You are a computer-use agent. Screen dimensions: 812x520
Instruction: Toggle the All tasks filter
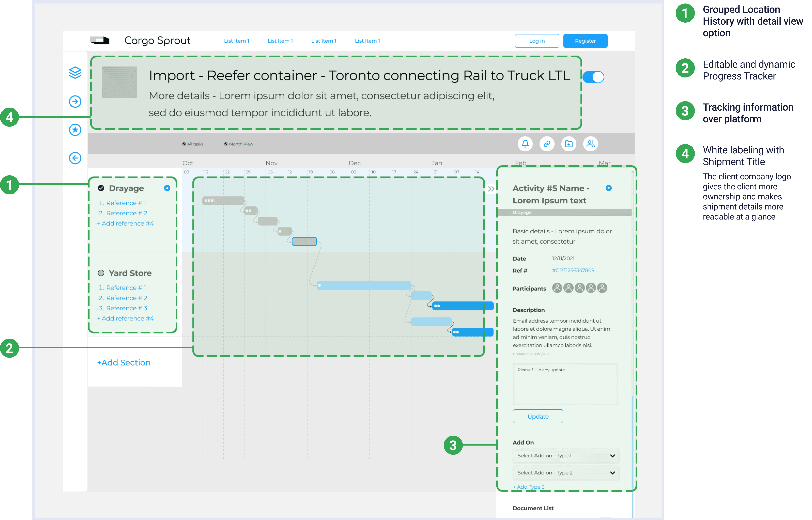point(193,144)
